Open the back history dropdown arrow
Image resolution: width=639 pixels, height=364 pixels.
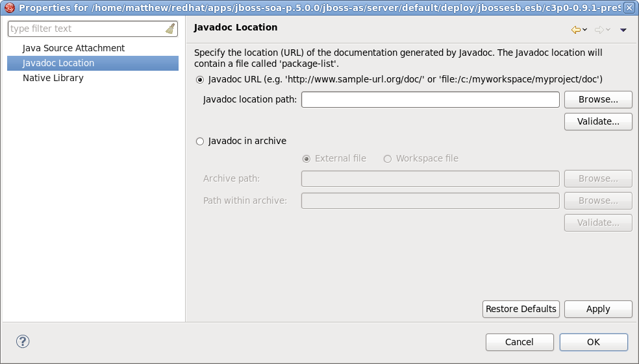click(x=585, y=30)
